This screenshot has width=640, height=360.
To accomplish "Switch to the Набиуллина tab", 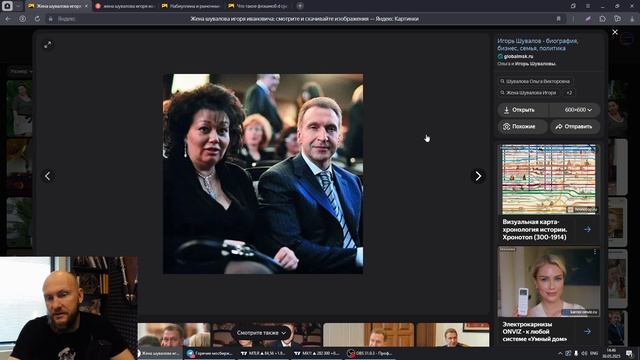I will point(191,6).
